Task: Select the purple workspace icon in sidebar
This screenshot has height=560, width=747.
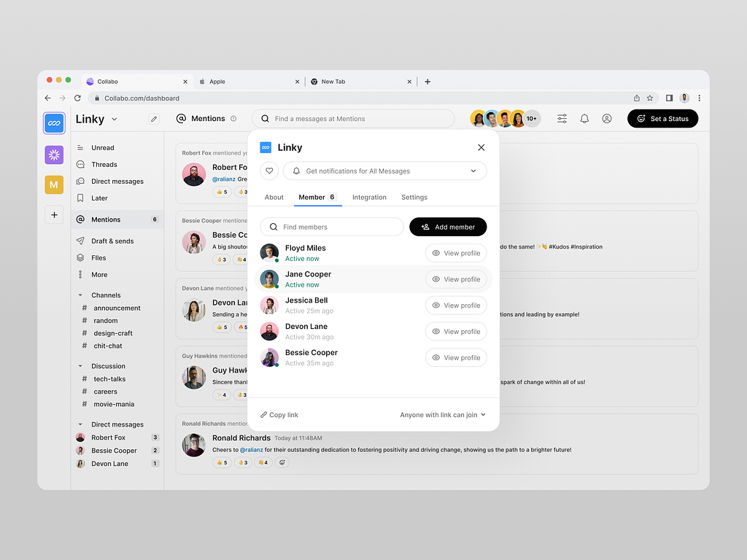Action: click(54, 155)
